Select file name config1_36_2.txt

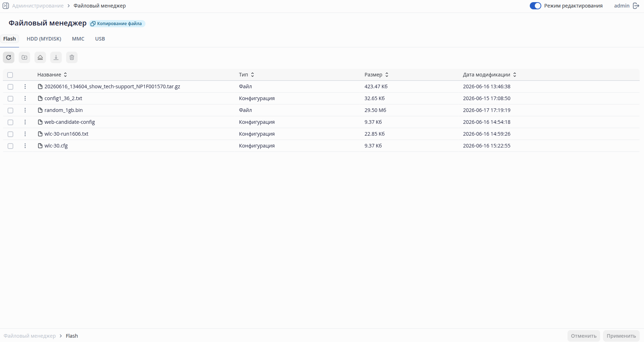click(x=63, y=98)
